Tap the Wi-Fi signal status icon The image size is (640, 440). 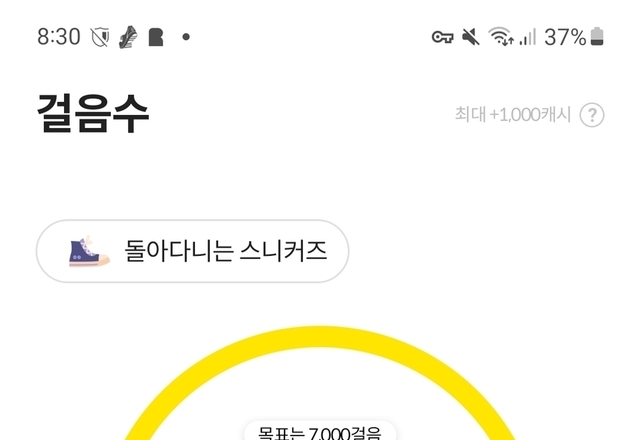[x=501, y=37]
